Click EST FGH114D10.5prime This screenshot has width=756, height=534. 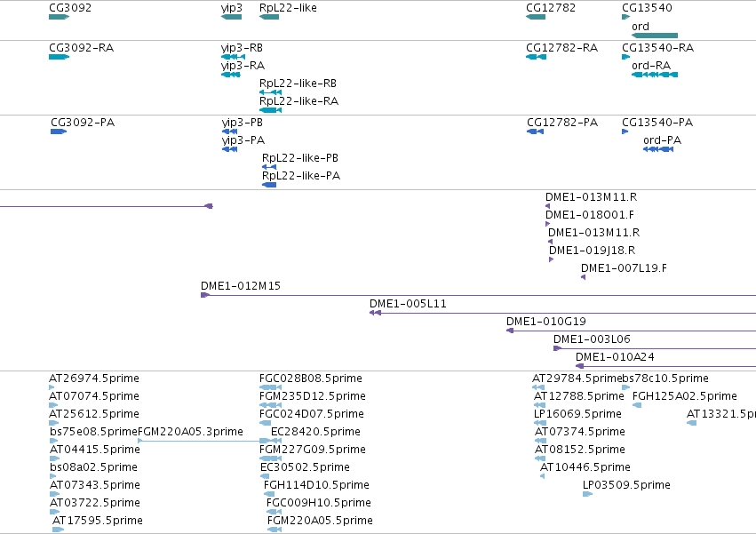[x=269, y=494]
